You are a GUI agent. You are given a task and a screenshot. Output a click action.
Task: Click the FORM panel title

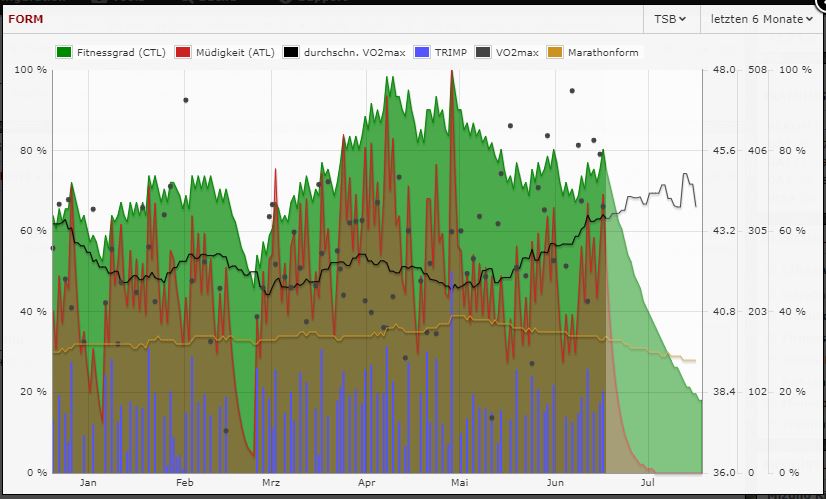pyautogui.click(x=25, y=18)
